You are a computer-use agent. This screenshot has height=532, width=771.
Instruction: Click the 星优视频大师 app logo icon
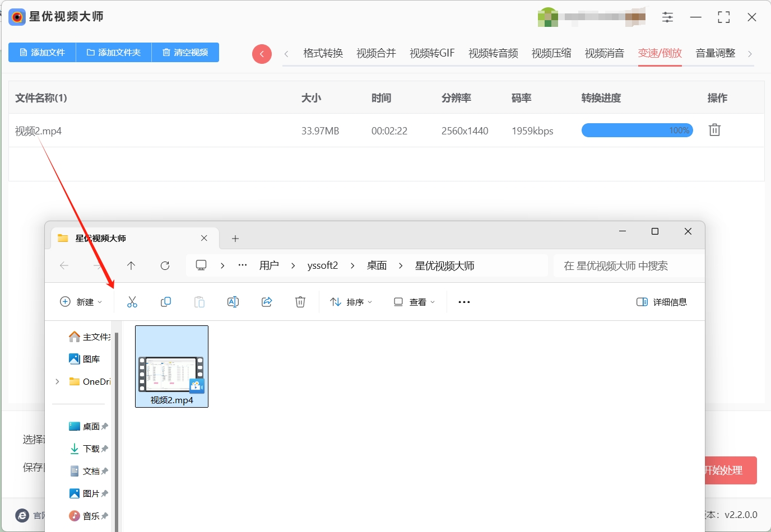[17, 17]
